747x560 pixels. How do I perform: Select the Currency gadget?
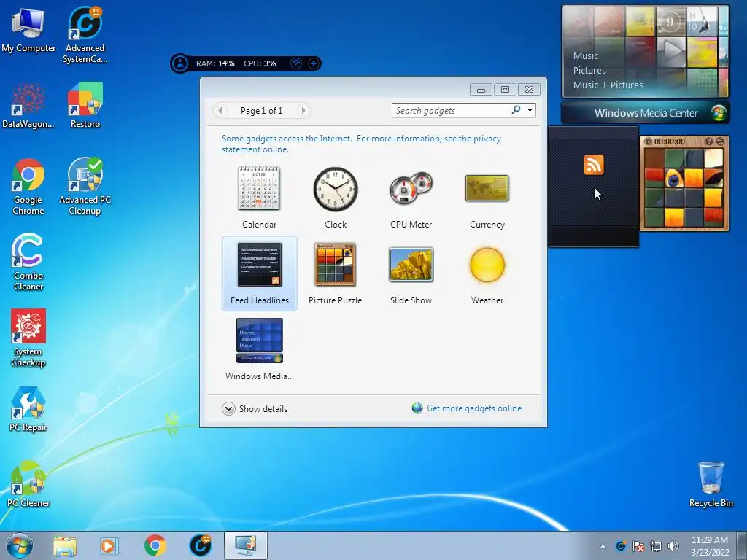487,198
